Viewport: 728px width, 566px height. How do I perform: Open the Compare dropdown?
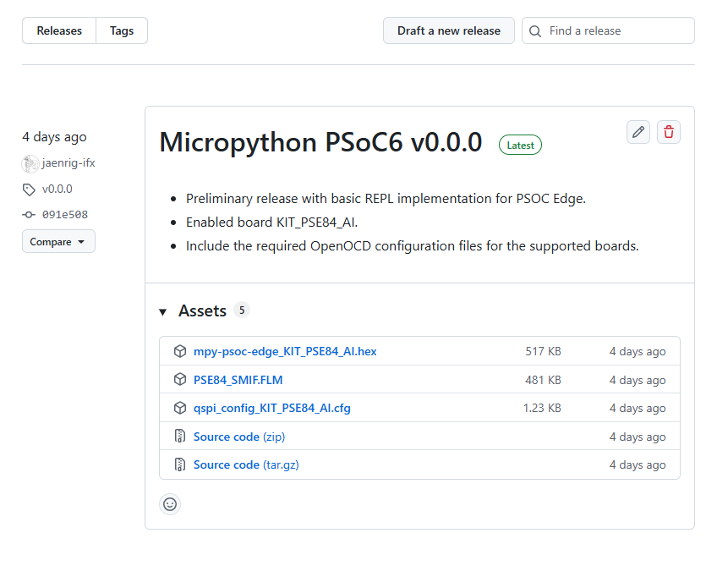point(58,242)
